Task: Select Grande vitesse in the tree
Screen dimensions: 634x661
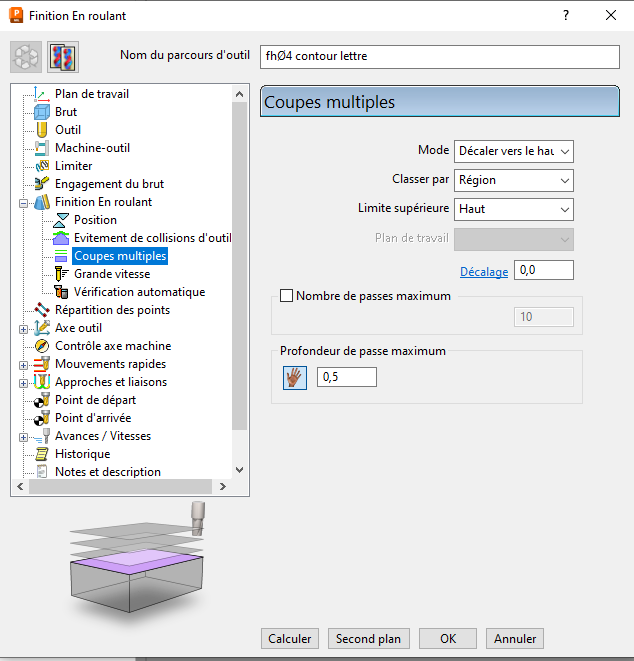Action: (x=111, y=274)
